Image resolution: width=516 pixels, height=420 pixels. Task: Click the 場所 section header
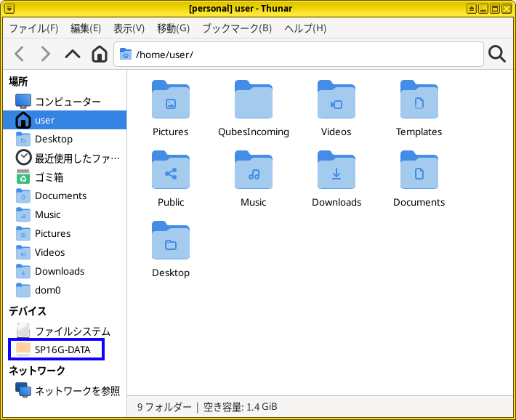(18, 81)
